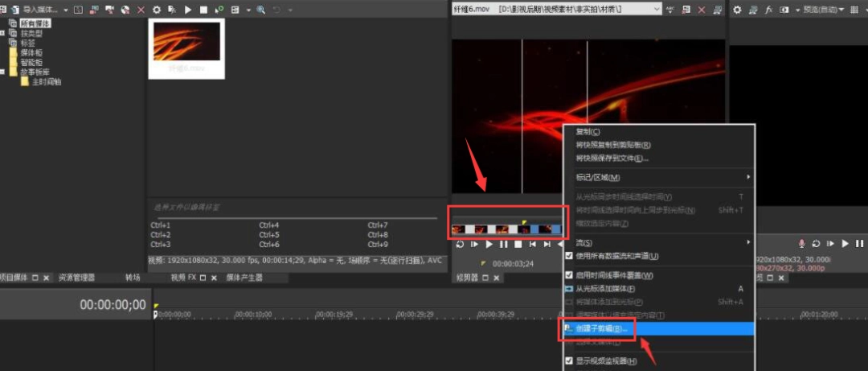Switch to 视频 FX tab

tap(183, 278)
